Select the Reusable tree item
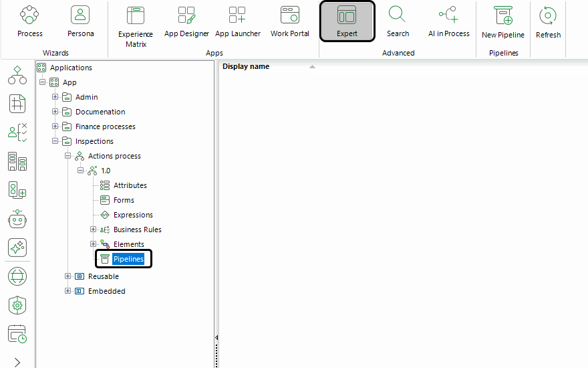 pos(103,276)
